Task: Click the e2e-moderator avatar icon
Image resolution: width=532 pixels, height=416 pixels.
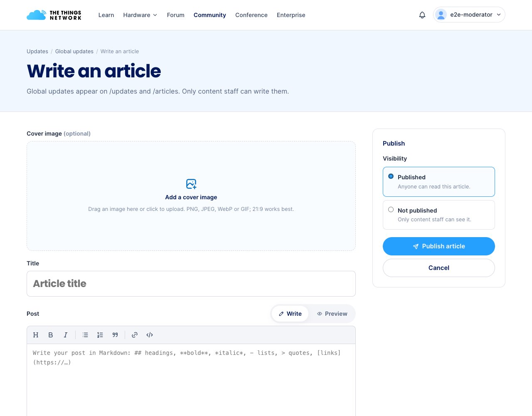Action: pos(441,15)
